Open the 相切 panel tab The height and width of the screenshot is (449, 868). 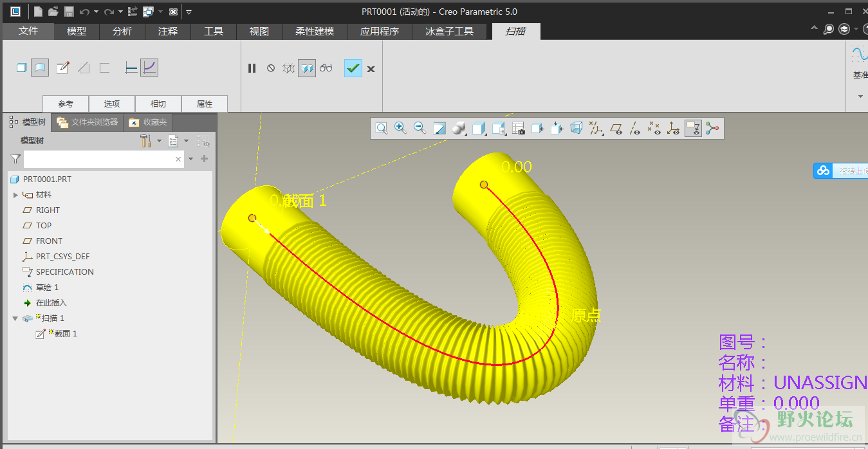(x=158, y=104)
